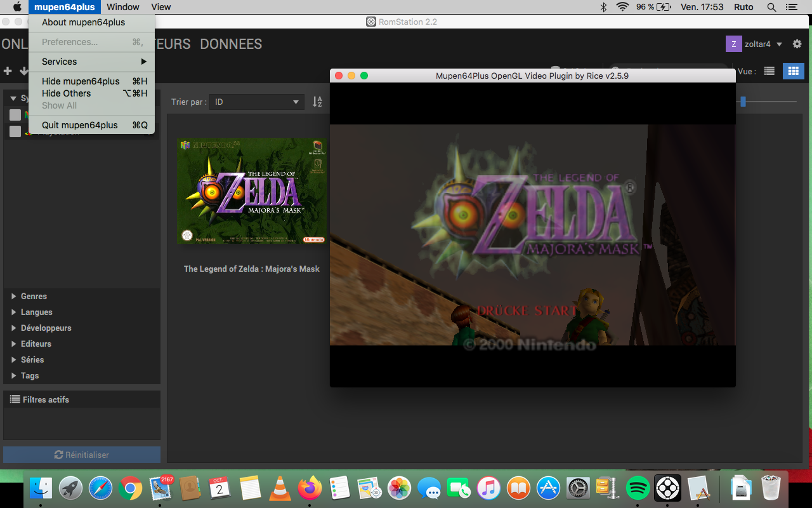Open the mupen64plus menu bar item
Screen dimensions: 812x508
[x=65, y=7]
